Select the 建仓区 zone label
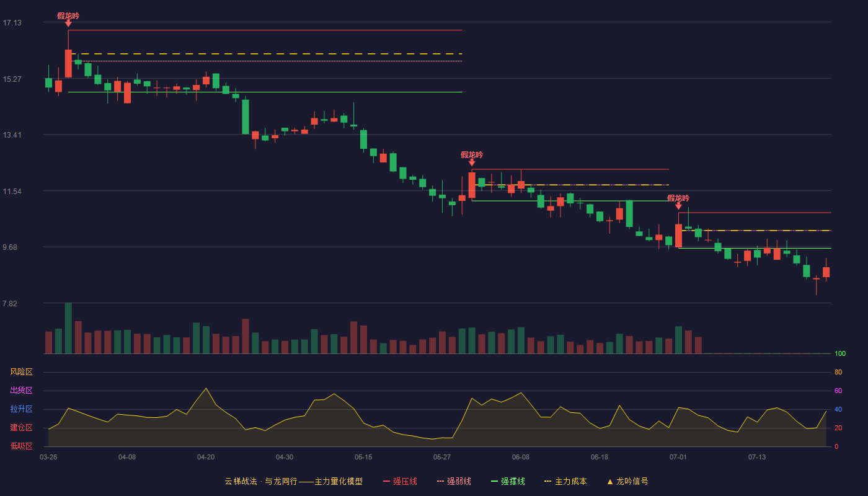Image resolution: width=868 pixels, height=496 pixels. [21, 428]
